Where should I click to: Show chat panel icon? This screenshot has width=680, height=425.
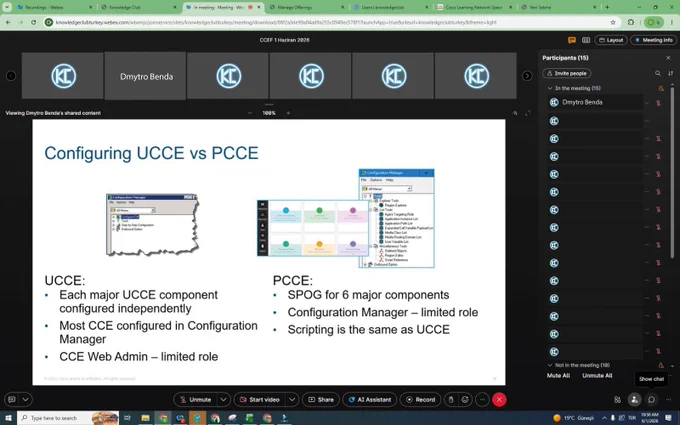651,399
